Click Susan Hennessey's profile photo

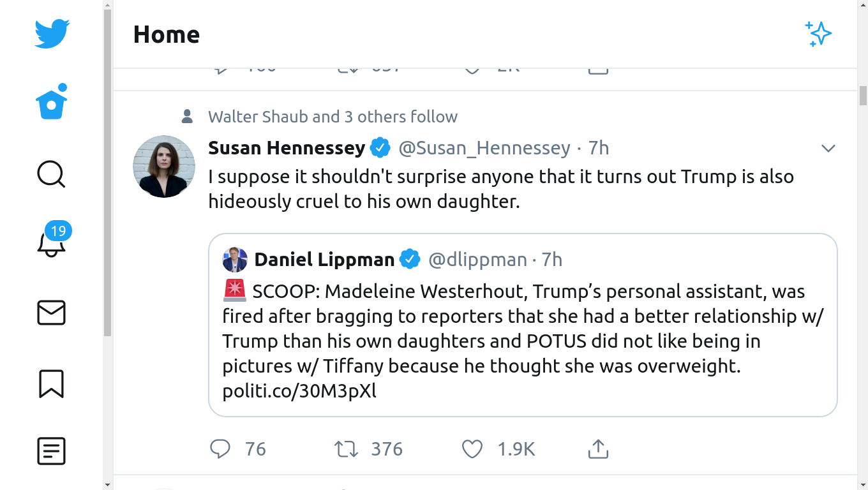(164, 167)
